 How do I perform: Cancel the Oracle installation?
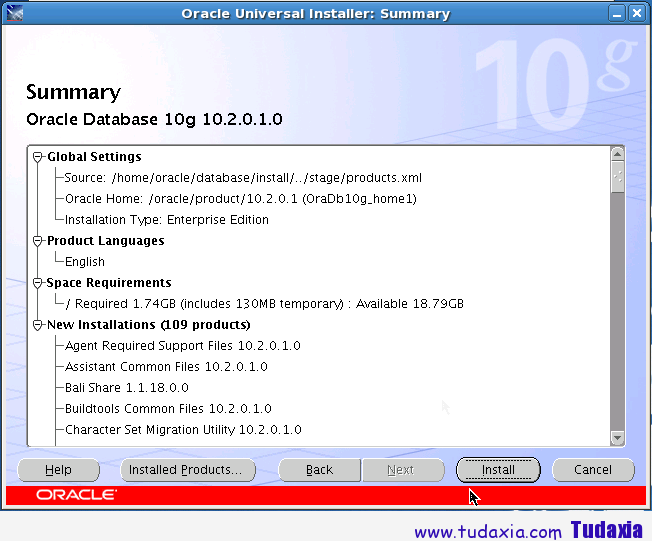(x=593, y=470)
